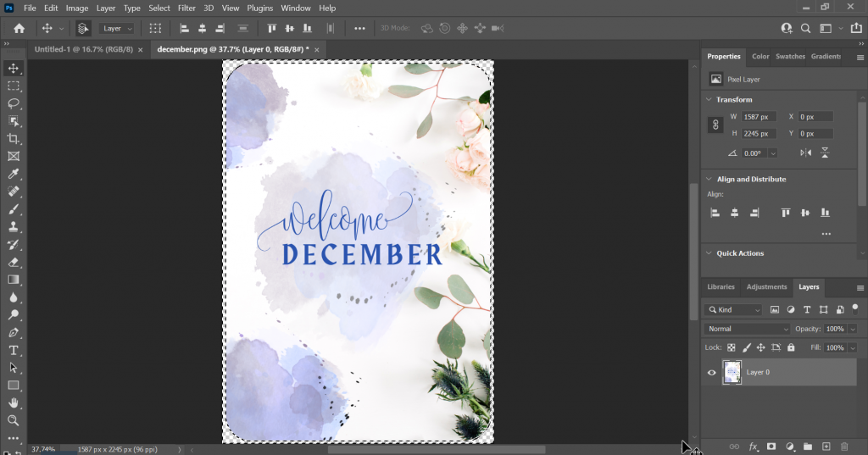
Task: Toggle Auto-Select checkbox in options bar
Action: pyautogui.click(x=83, y=28)
